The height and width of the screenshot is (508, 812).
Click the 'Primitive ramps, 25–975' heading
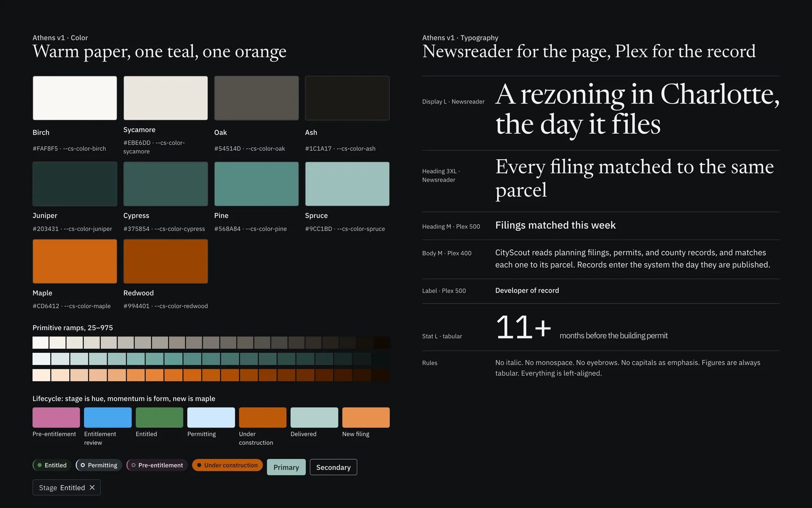(73, 328)
